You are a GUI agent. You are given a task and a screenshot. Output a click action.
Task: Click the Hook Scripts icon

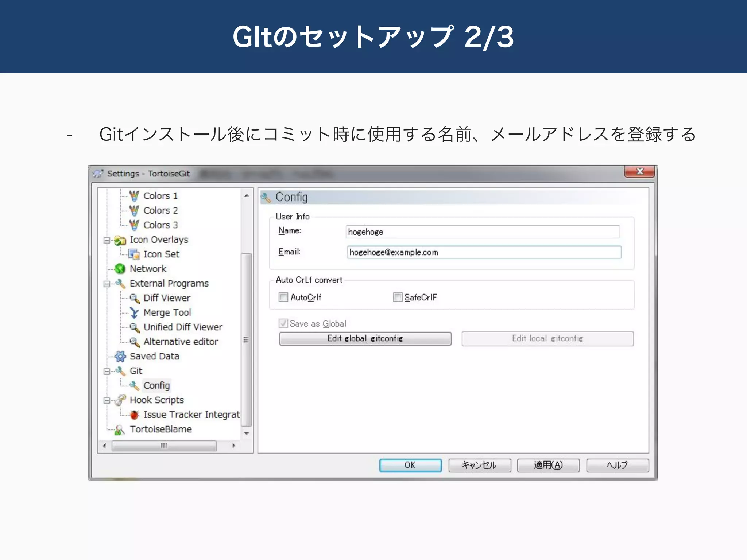click(x=120, y=400)
